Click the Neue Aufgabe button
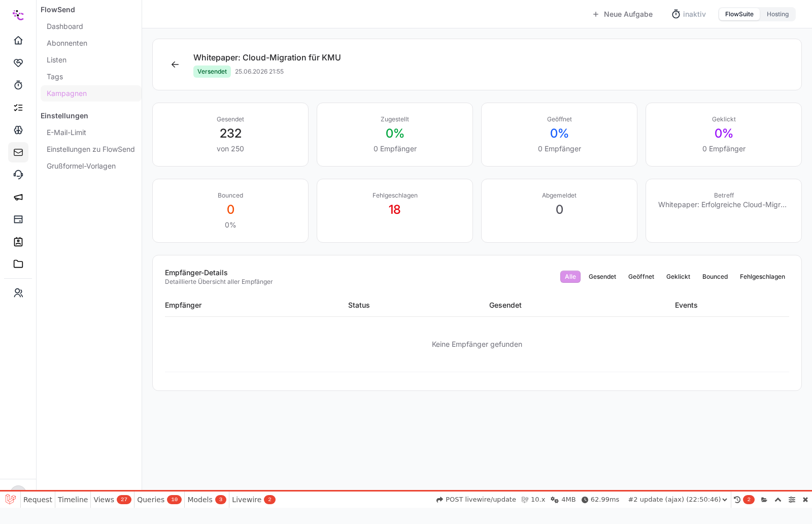Viewport: 812px width, 524px height. coord(623,14)
